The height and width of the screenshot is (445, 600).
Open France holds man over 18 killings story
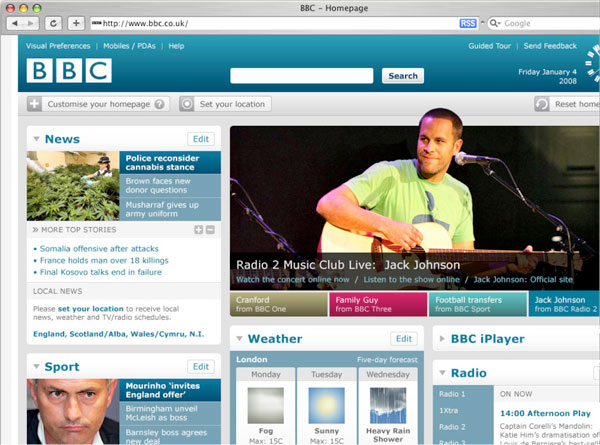pyautogui.click(x=104, y=261)
